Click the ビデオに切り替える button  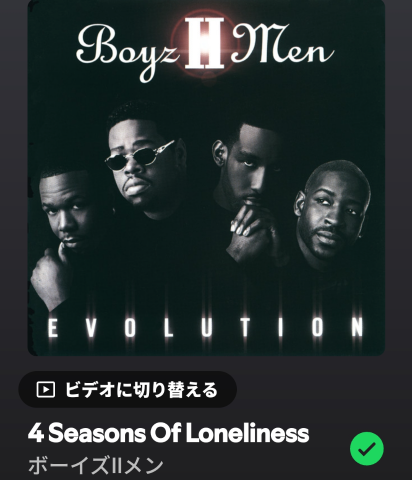pos(127,389)
